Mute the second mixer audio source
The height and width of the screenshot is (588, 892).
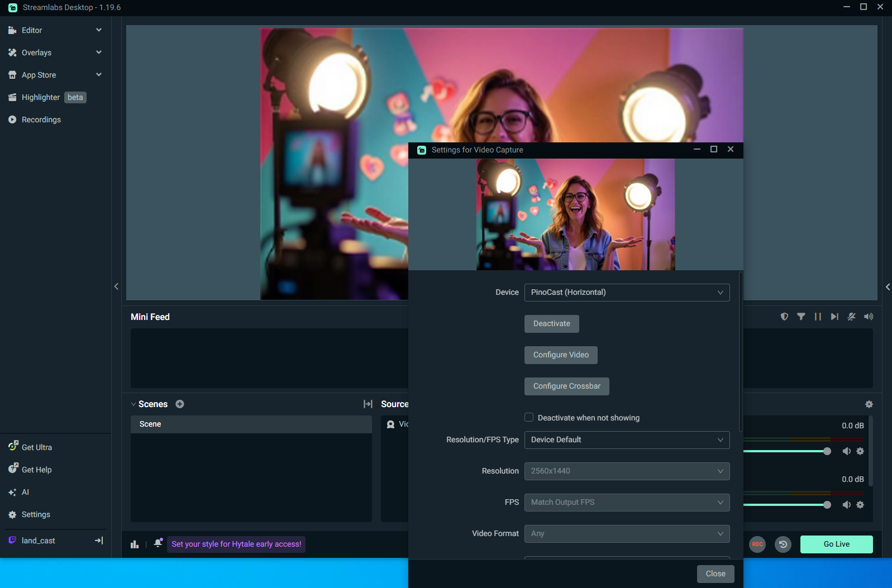[x=847, y=505]
